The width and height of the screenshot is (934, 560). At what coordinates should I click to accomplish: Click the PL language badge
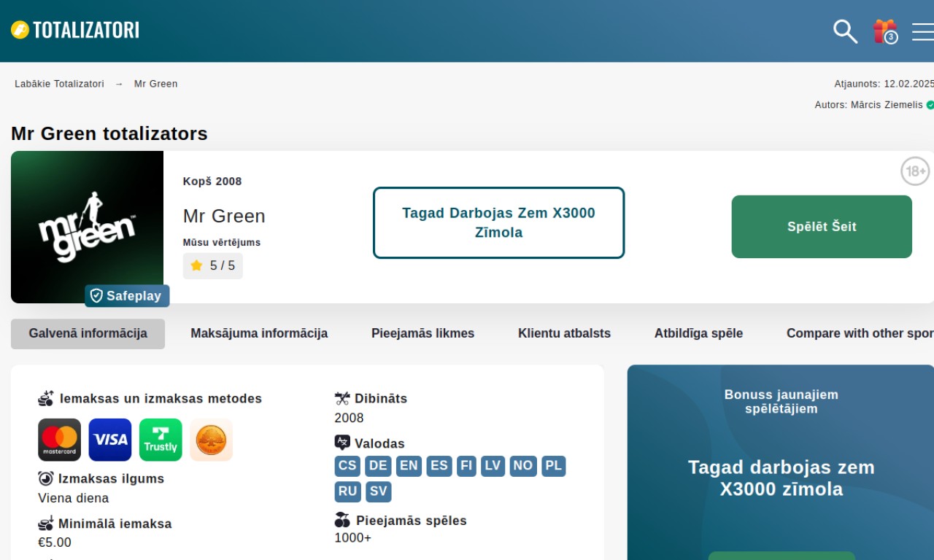(x=554, y=466)
